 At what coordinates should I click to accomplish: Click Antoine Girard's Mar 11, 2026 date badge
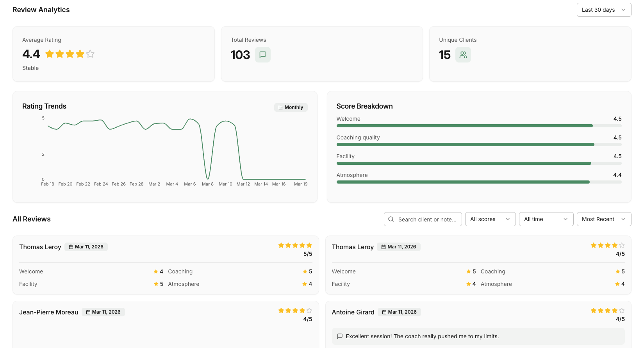click(x=399, y=312)
